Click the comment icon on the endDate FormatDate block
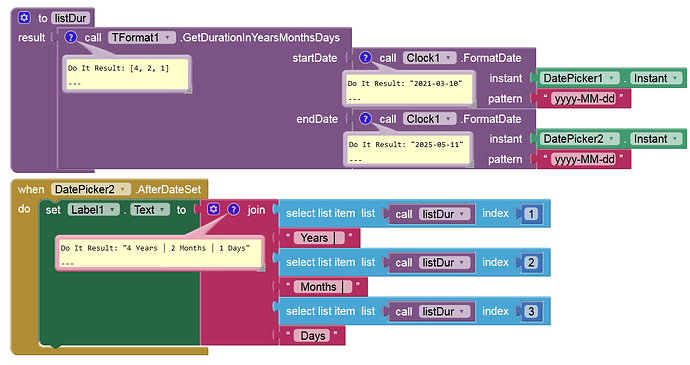This screenshot has height=365, width=690. pos(365,118)
